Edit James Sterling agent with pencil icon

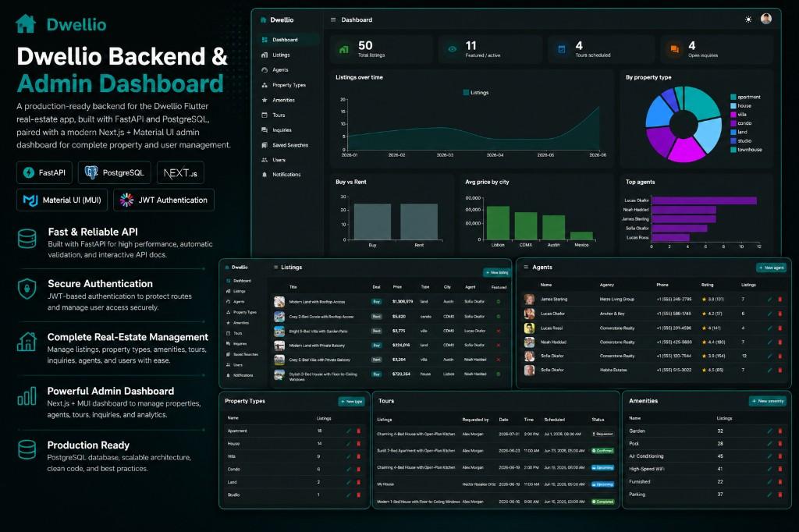(769, 299)
